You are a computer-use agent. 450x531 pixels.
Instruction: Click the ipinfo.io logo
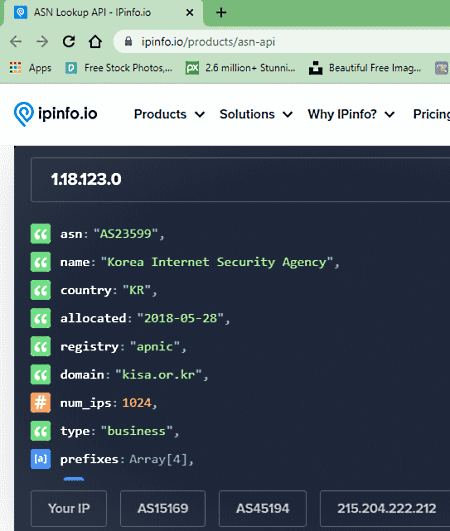[x=56, y=114]
